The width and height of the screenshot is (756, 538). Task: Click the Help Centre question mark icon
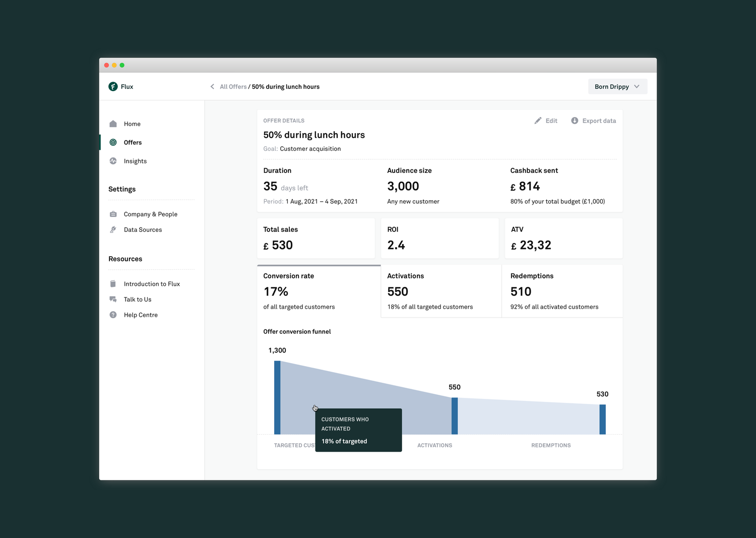click(113, 315)
